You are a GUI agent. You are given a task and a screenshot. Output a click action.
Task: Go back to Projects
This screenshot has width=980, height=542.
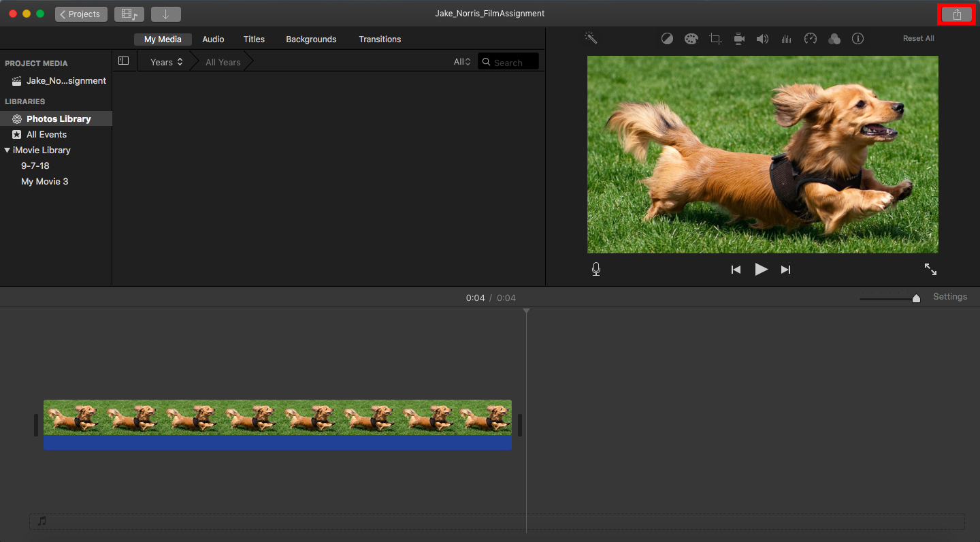click(x=81, y=14)
